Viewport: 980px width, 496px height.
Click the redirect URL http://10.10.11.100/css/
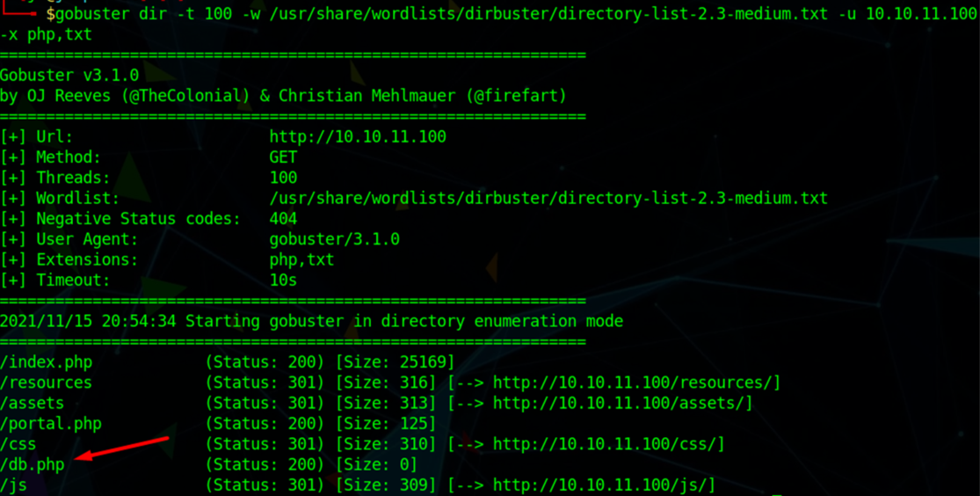coord(605,445)
